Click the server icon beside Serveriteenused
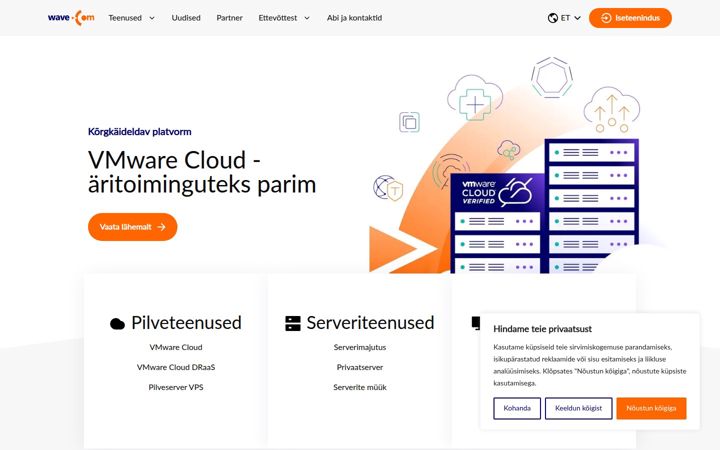The image size is (720, 450). pyautogui.click(x=292, y=323)
